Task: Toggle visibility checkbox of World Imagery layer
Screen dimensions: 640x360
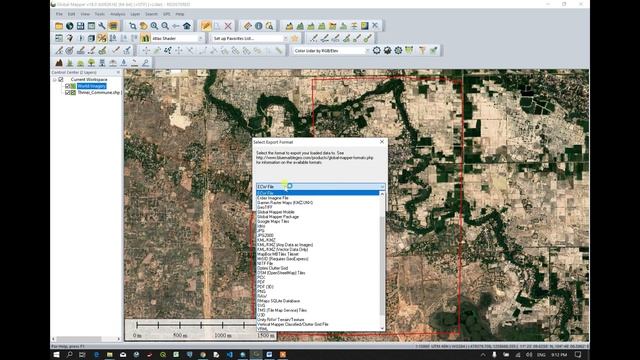Action: (x=67, y=86)
